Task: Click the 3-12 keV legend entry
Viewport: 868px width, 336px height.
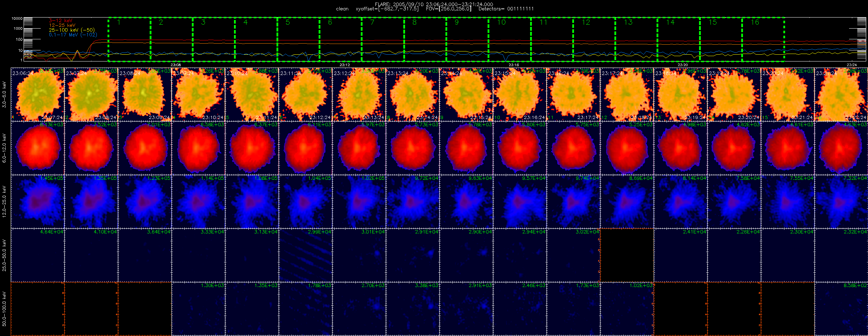Action: (x=61, y=21)
